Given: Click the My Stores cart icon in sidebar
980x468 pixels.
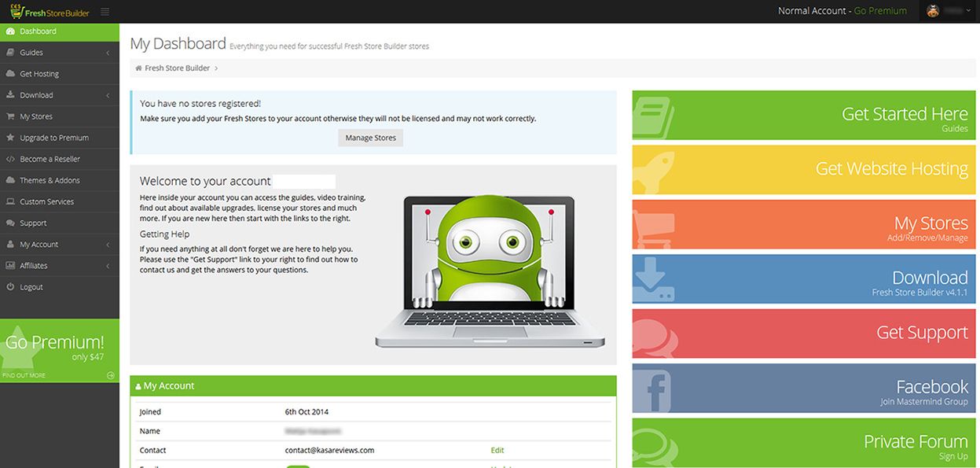Looking at the screenshot, I should (x=10, y=116).
